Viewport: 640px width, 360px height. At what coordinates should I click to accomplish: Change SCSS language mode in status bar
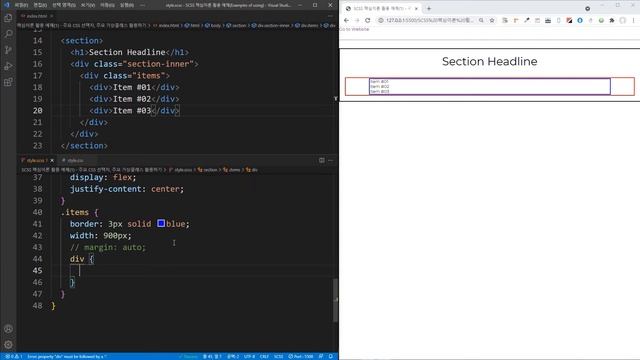click(278, 356)
